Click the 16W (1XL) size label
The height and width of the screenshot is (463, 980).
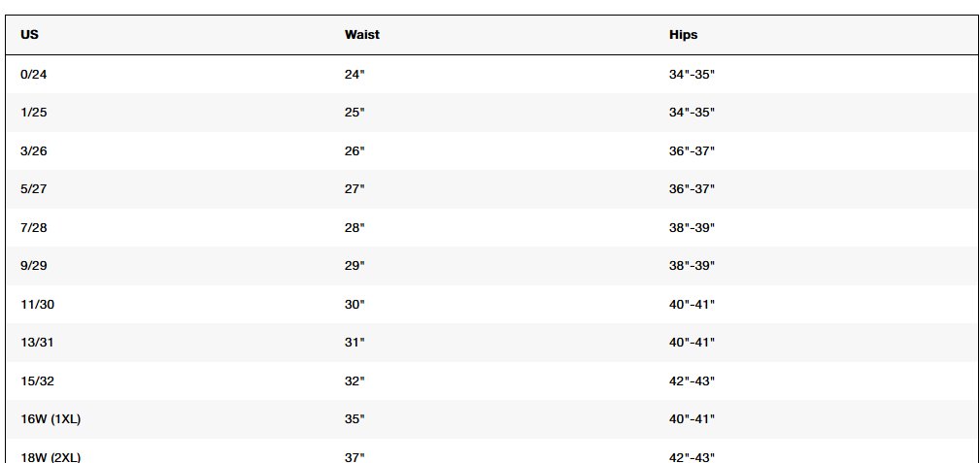click(51, 419)
